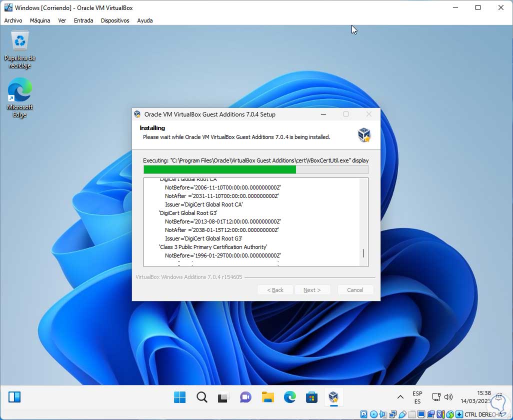Select the Papelera de reciclaje desktop icon
This screenshot has height=420, width=513.
pos(20,49)
